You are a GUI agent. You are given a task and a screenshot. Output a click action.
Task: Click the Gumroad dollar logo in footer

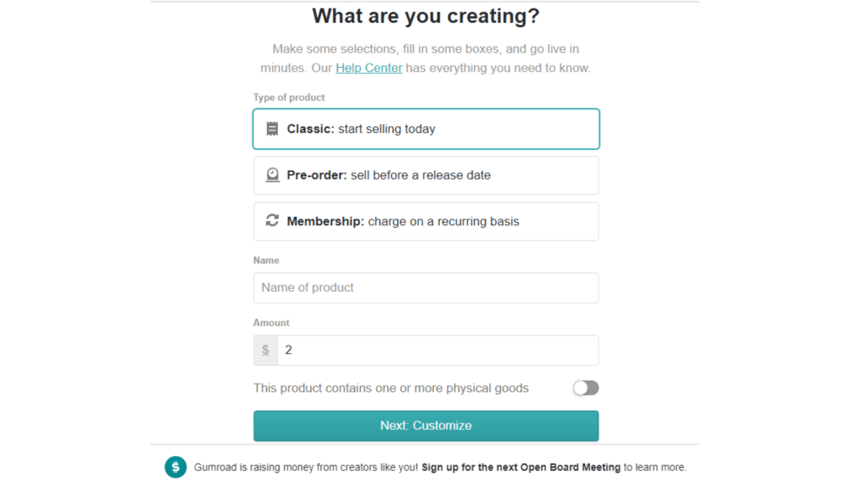click(x=175, y=467)
